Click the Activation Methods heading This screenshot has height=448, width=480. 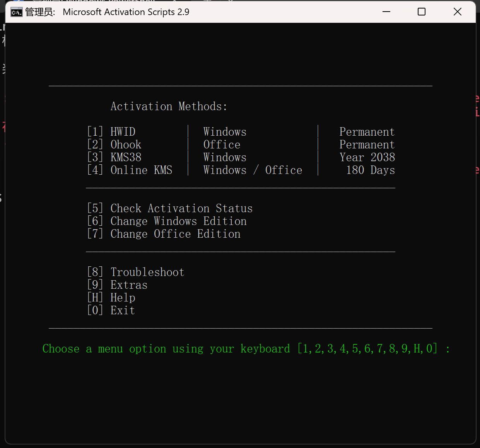tap(169, 106)
